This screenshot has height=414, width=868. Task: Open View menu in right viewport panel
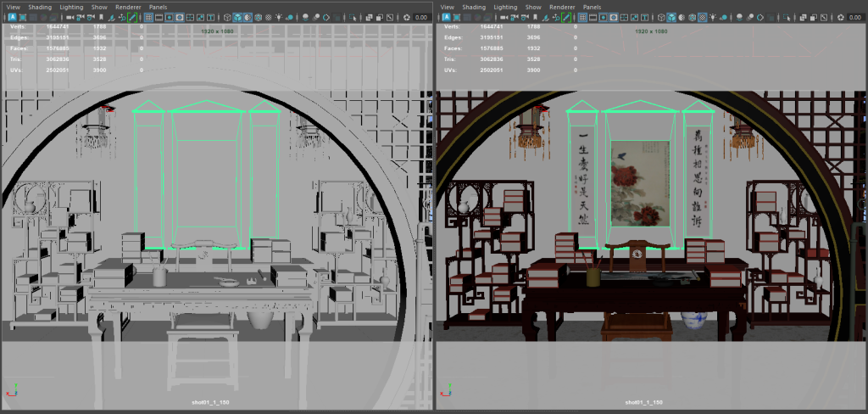click(448, 7)
